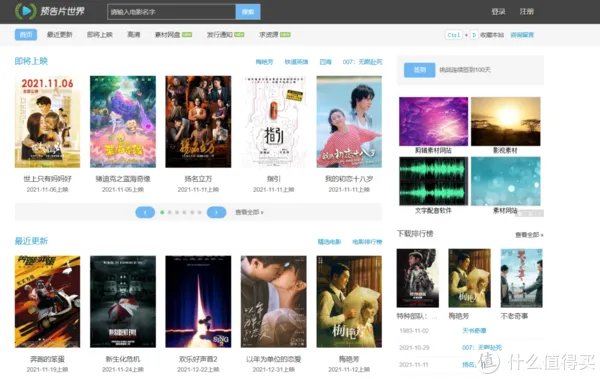Open the 登录 login link
Viewport: 600px width, 379px height.
(498, 11)
